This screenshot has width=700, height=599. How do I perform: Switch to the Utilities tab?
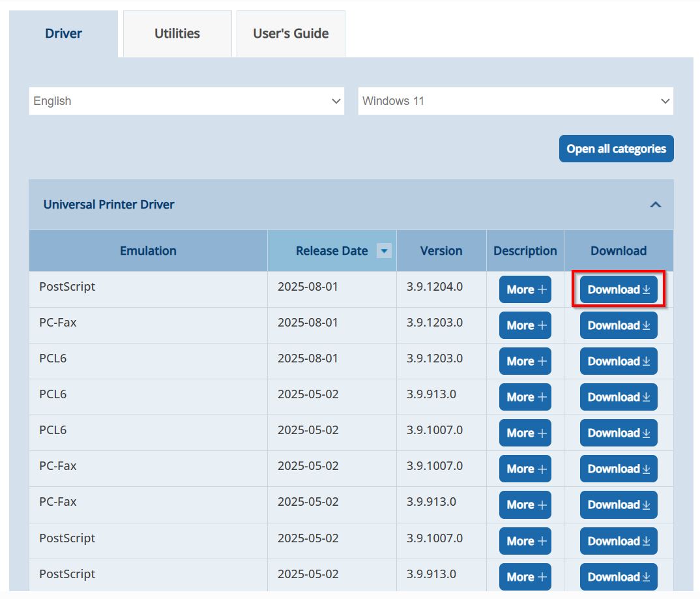(177, 33)
